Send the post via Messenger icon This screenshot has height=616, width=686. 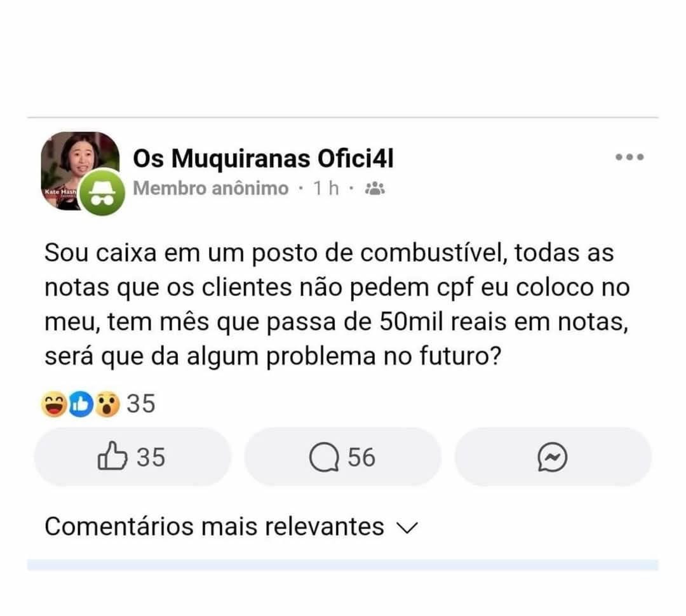[552, 458]
